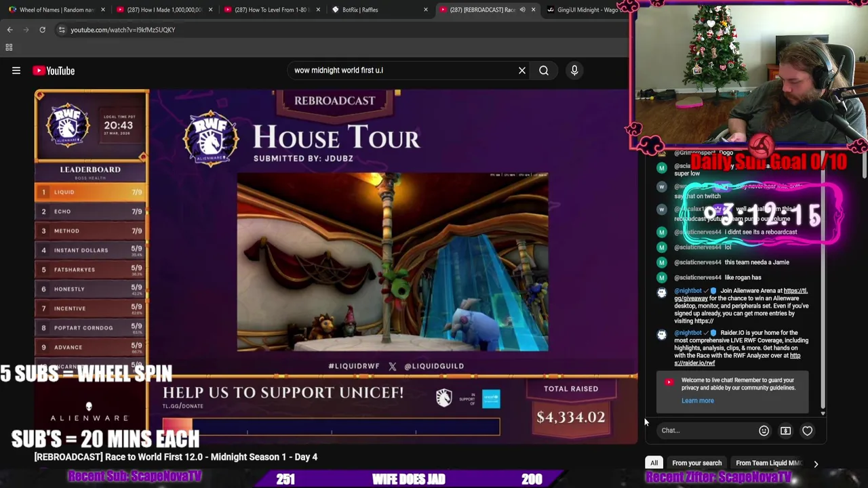Run search with magnifier button
Viewport: 868px width, 488px height.
pyautogui.click(x=544, y=70)
